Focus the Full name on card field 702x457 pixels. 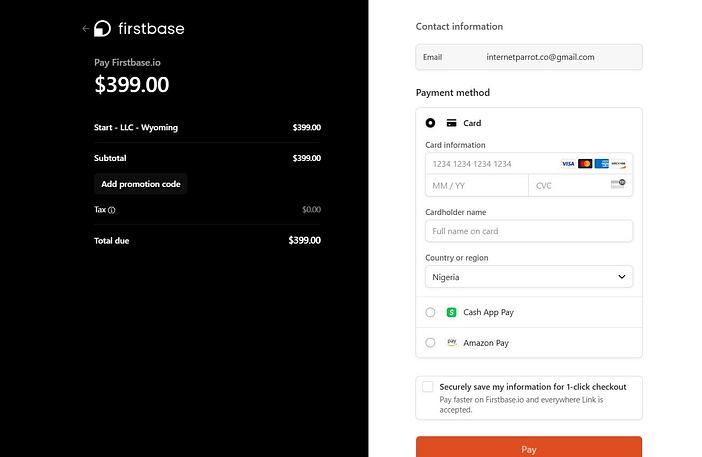click(x=529, y=231)
